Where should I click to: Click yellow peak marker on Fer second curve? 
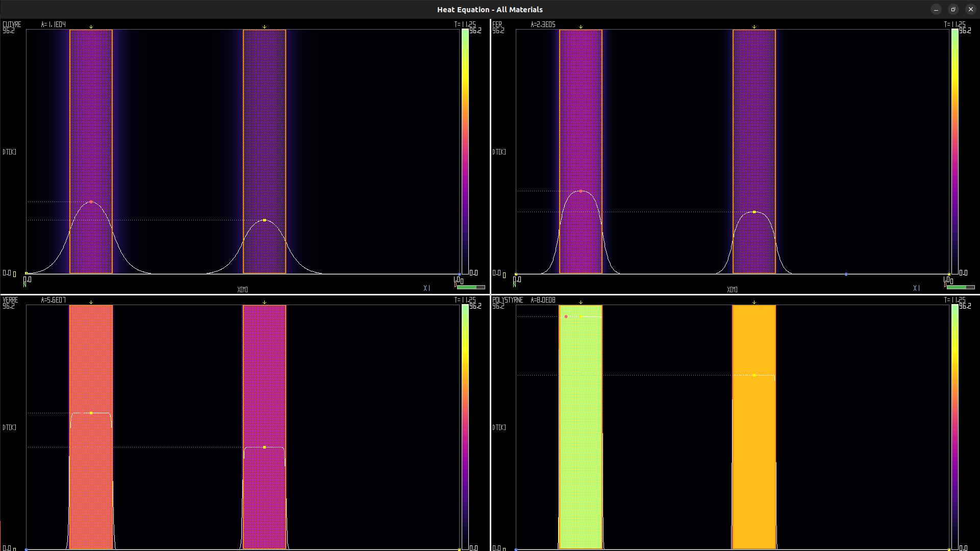click(x=754, y=212)
